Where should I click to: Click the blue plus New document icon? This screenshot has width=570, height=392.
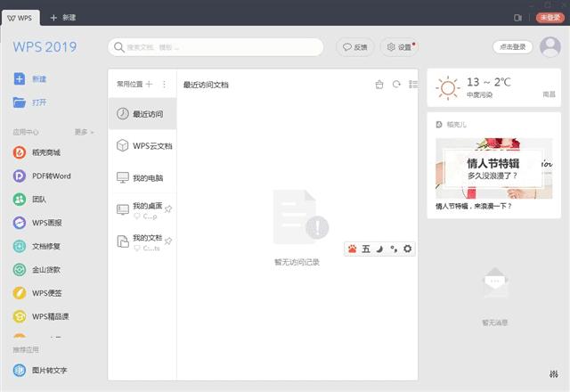pos(20,78)
